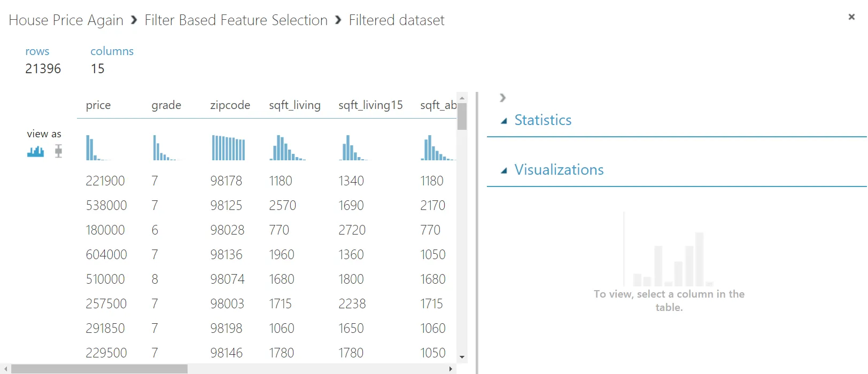Click the Filter Based Feature Selection breadcrumb

coord(236,20)
